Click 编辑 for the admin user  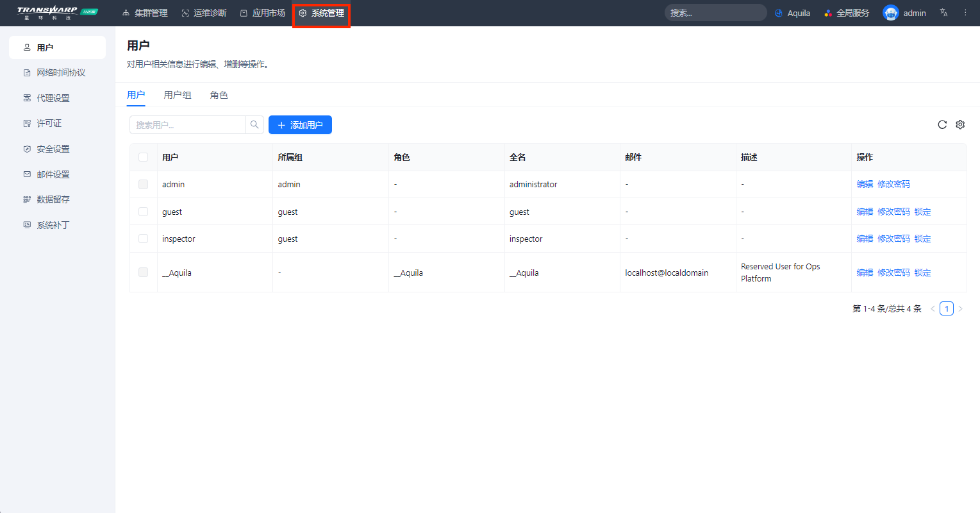coord(865,184)
